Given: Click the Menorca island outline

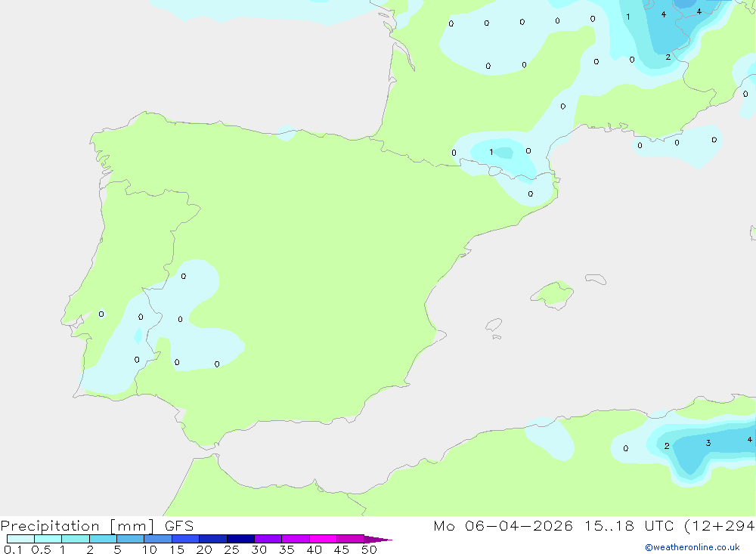Looking at the screenshot, I should (x=596, y=279).
